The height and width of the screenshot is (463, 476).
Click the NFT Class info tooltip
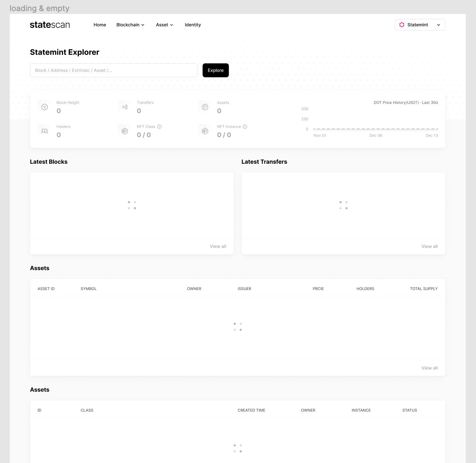click(x=159, y=127)
